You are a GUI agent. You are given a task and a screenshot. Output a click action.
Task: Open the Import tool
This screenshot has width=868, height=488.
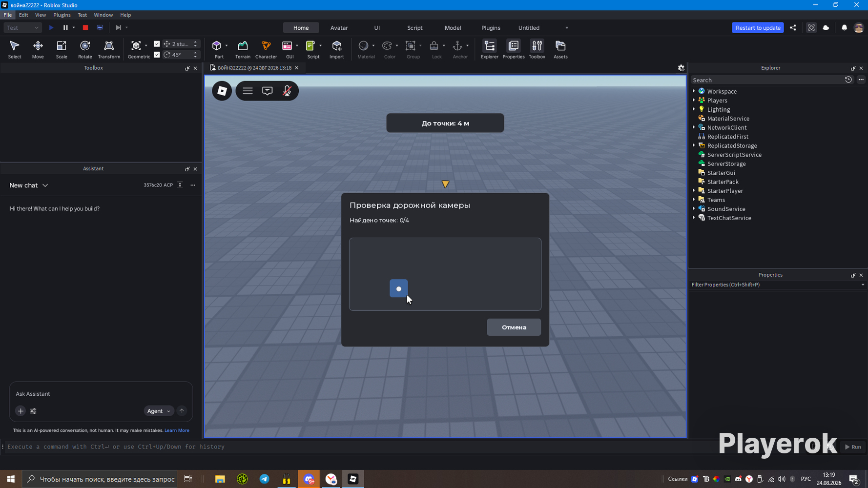click(x=337, y=49)
